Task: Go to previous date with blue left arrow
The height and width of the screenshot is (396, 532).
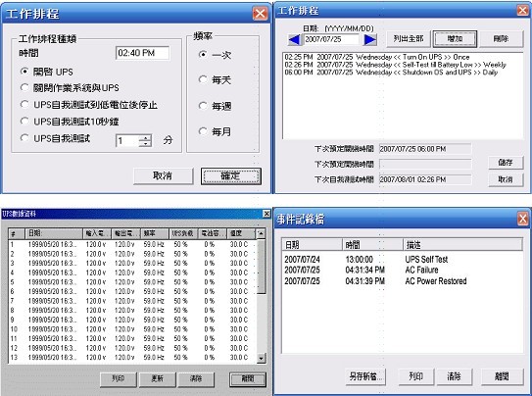Action: (295, 40)
